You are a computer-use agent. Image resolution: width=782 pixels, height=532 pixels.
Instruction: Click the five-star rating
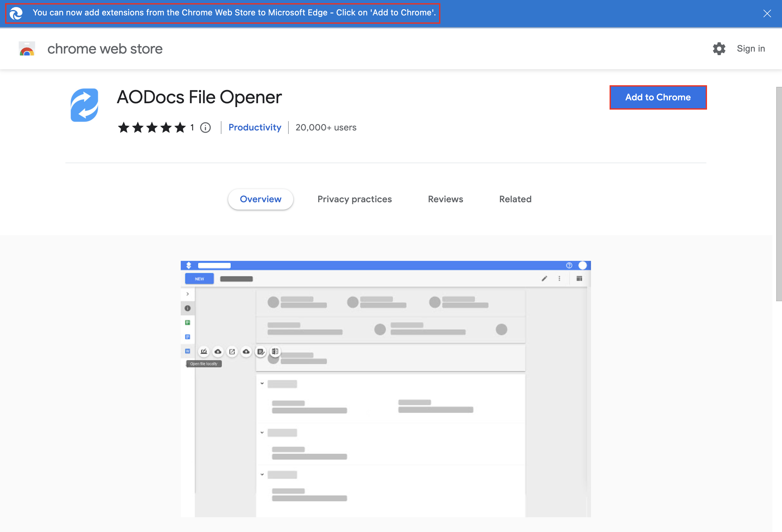pos(152,128)
